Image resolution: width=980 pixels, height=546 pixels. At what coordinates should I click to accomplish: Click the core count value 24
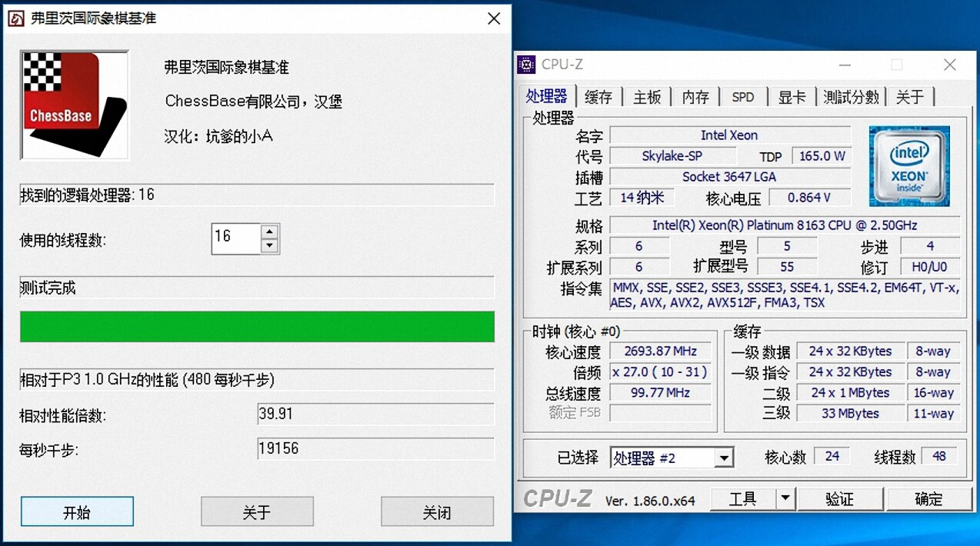[x=832, y=456]
